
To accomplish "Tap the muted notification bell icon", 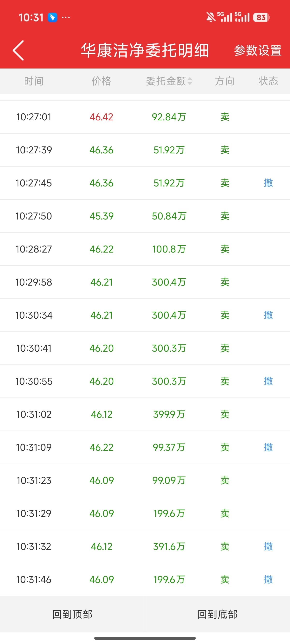I will [x=211, y=17].
